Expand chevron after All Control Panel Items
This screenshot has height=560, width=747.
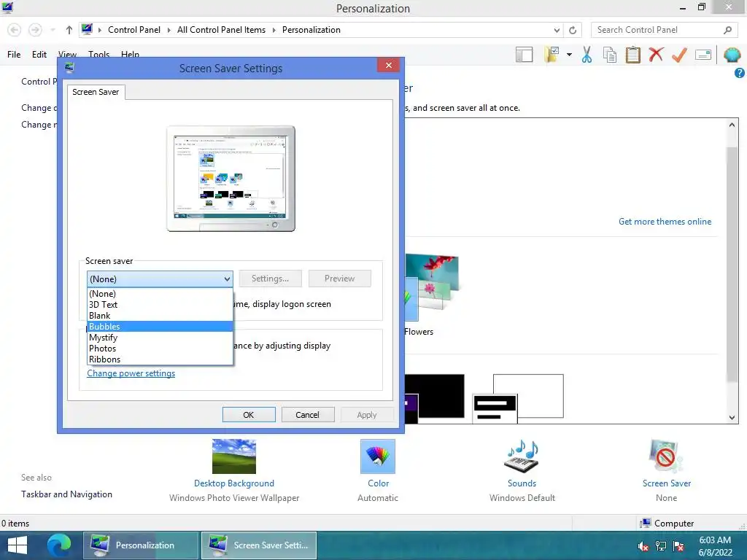pyautogui.click(x=274, y=30)
